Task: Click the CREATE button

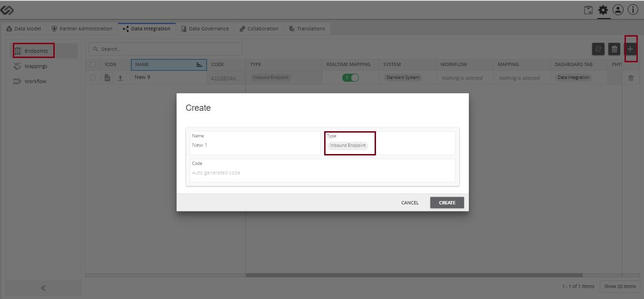Action: (x=447, y=203)
